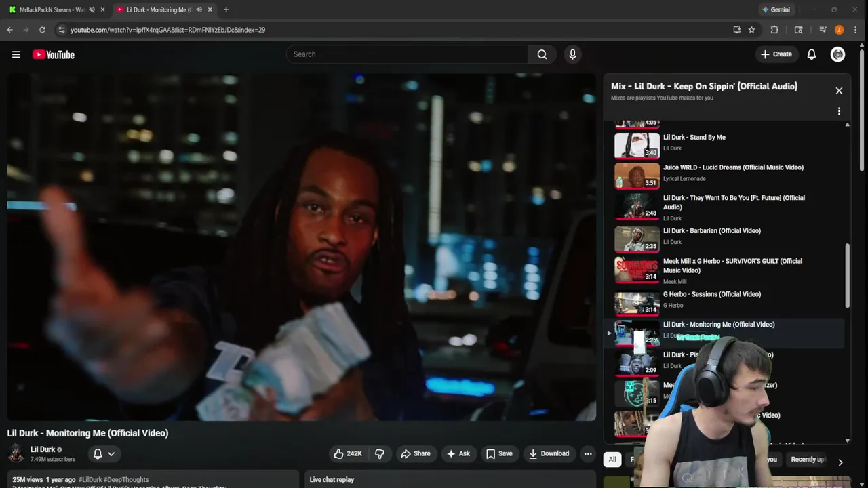Navigate back in the browser

click(10, 30)
